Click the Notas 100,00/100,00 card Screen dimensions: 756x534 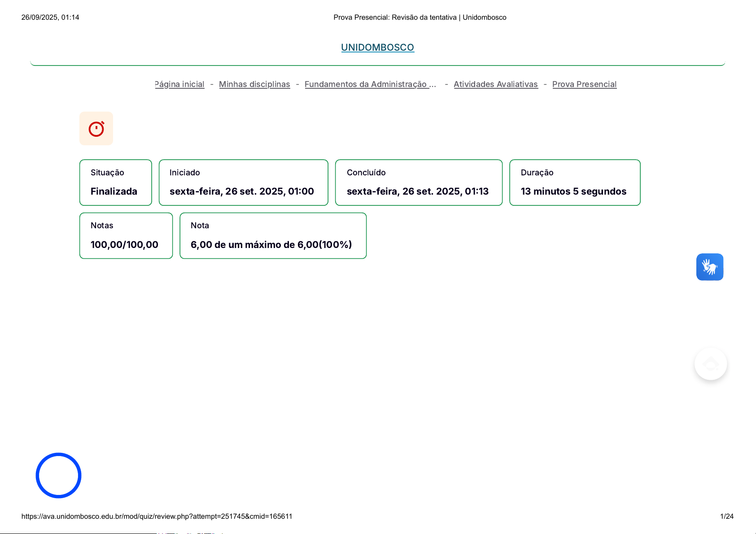click(x=126, y=236)
